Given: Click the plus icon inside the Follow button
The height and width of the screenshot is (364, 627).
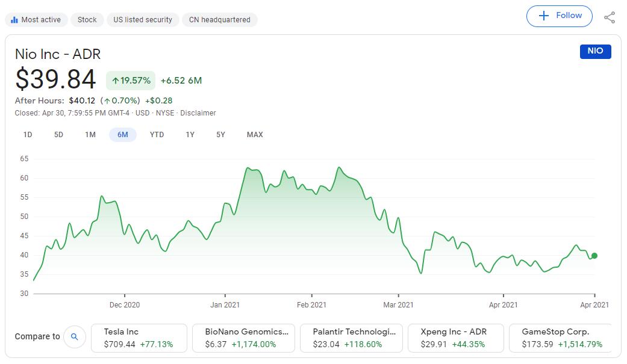Looking at the screenshot, I should coord(544,16).
